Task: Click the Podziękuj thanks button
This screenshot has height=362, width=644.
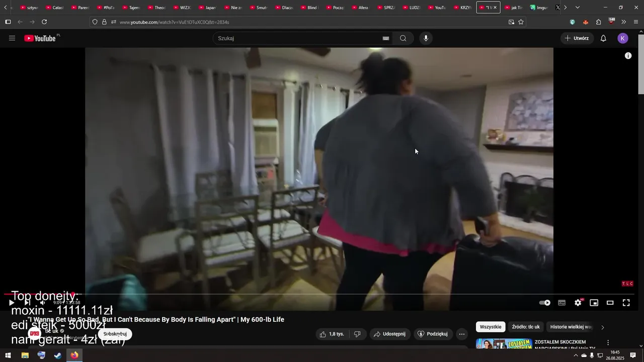Action: (433, 334)
